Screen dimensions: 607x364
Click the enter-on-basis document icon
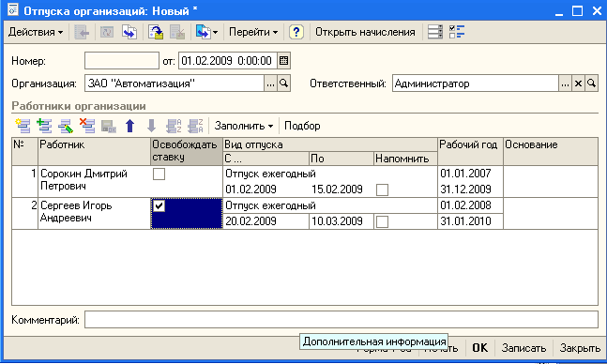coord(129,32)
